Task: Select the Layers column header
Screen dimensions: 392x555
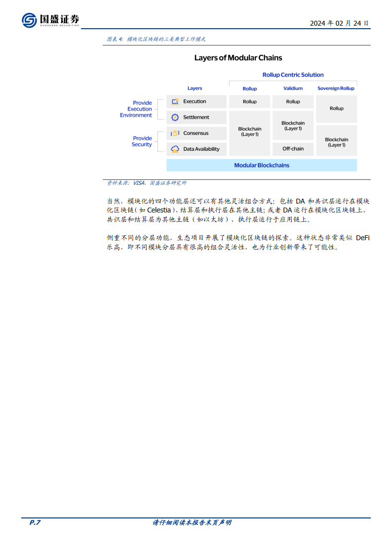Action: pos(195,88)
